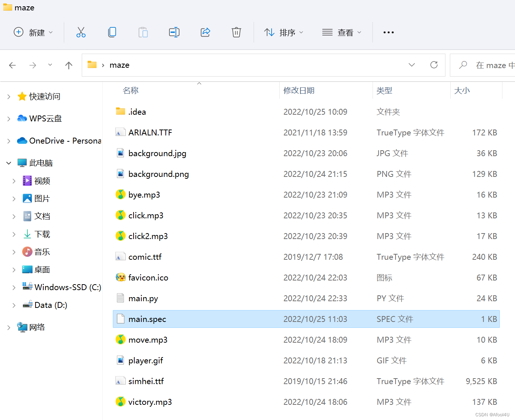Select the main.py file

coord(143,299)
